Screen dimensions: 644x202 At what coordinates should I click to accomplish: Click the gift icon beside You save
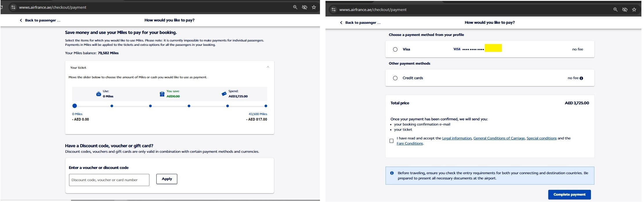162,94
